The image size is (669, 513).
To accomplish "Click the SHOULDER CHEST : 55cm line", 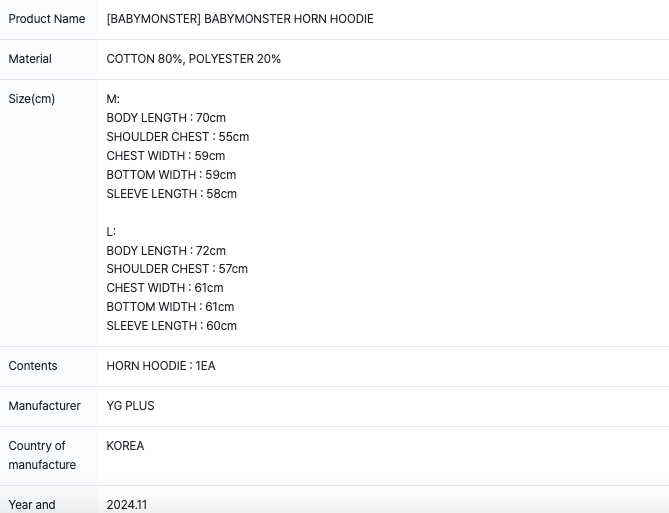I will coord(178,137).
